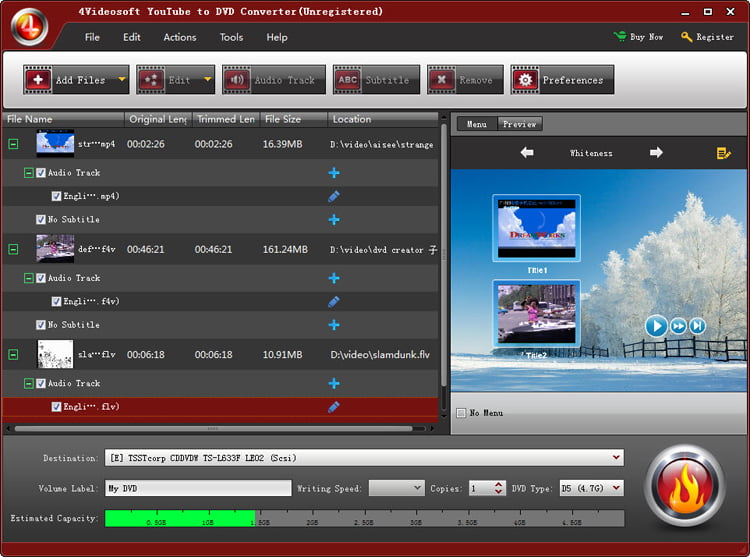750x557 pixels.
Task: Open the File menu
Action: pyautogui.click(x=92, y=37)
